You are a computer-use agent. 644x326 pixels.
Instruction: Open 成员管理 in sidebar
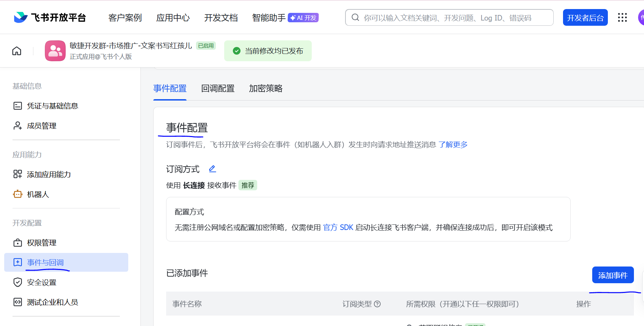pos(42,126)
